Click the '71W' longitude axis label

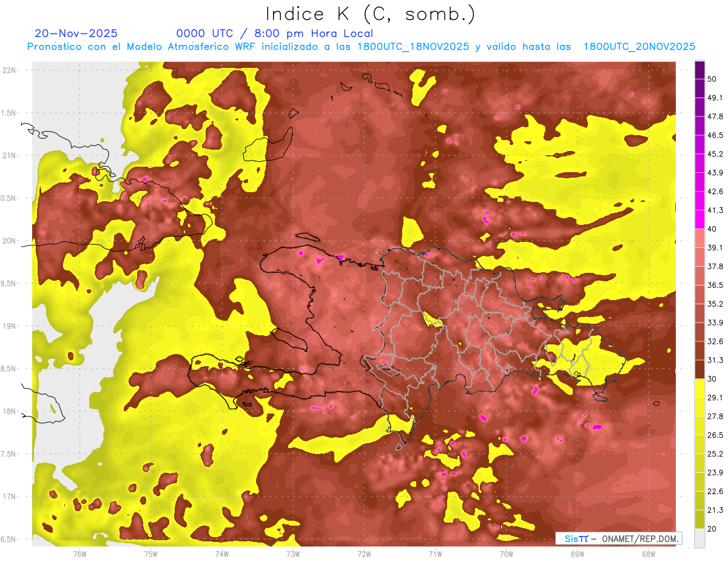(435, 554)
